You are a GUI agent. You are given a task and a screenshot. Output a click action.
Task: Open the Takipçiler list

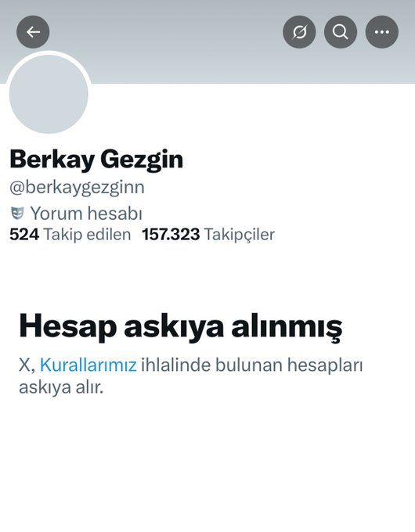[239, 235]
